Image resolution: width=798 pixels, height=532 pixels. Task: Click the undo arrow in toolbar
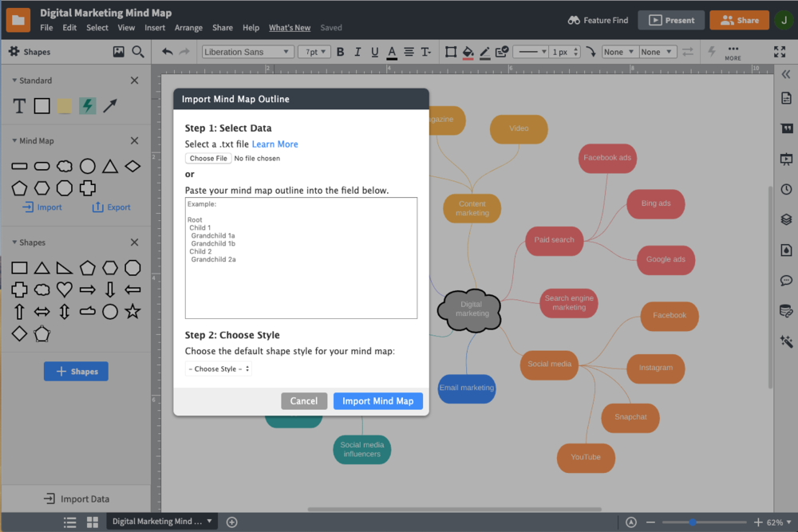tap(167, 52)
